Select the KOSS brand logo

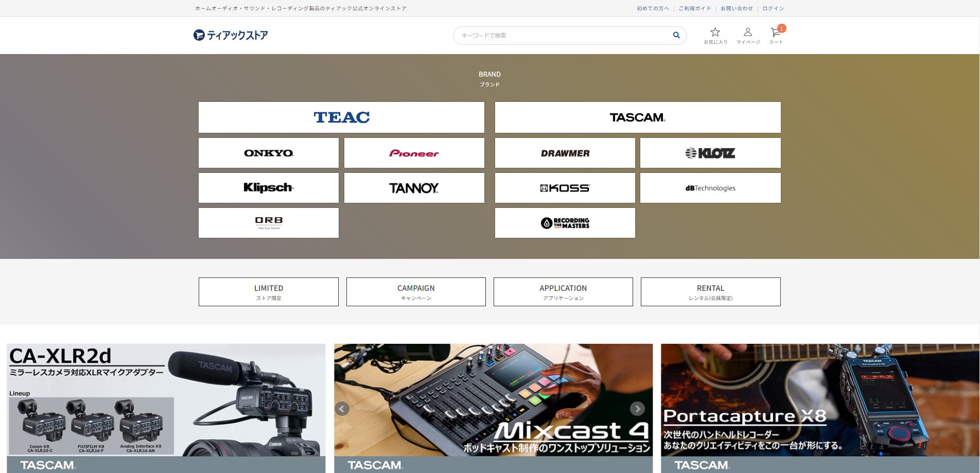coord(565,188)
